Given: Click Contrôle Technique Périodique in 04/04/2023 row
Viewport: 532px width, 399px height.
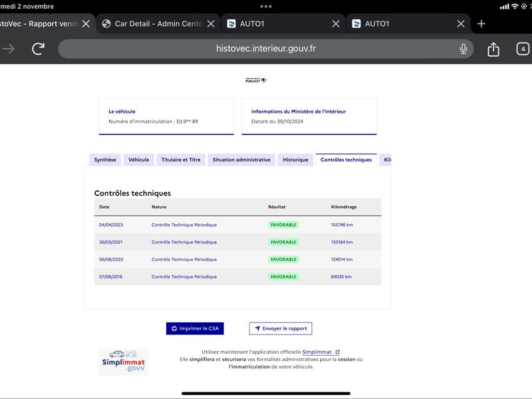Looking at the screenshot, I should [184, 225].
